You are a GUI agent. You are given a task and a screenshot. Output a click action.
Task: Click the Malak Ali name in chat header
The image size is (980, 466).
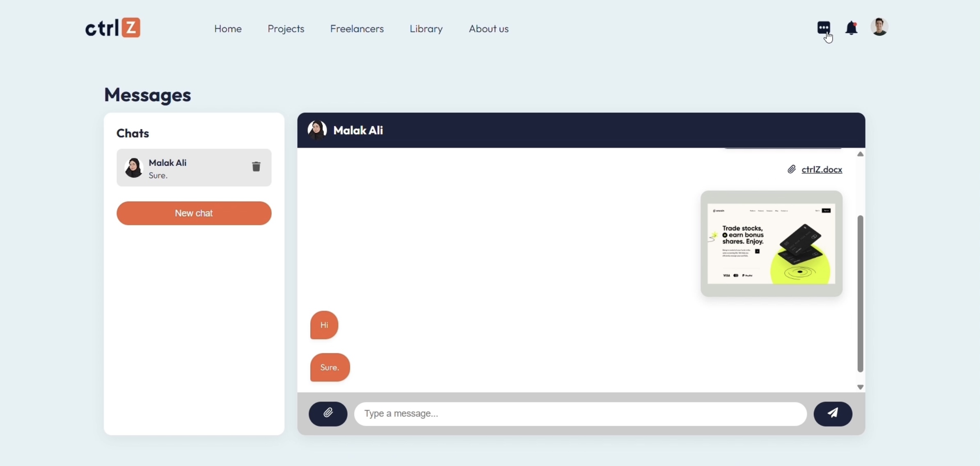click(358, 130)
